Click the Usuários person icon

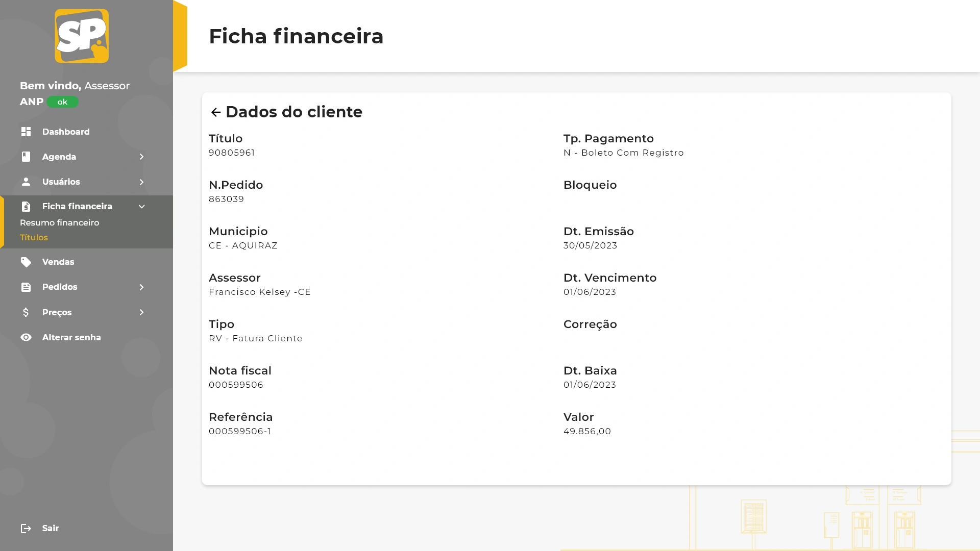[26, 182]
